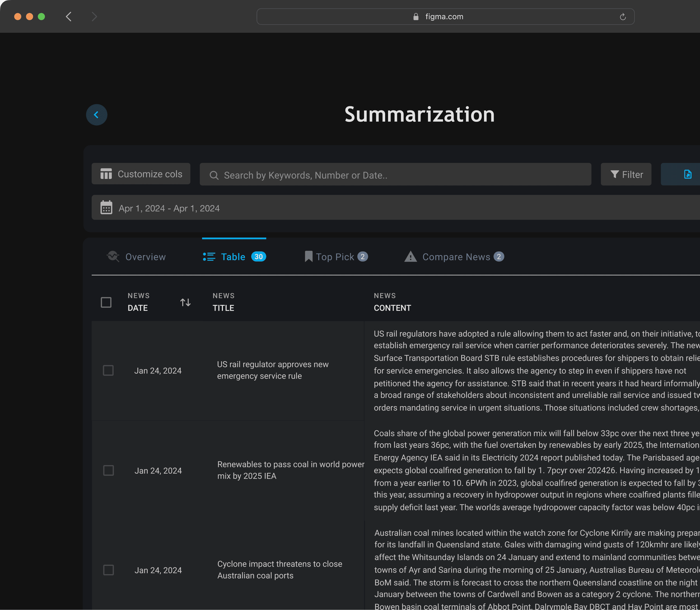Open the Filter options
Viewport: 700px width, 610px height.
[626, 174]
